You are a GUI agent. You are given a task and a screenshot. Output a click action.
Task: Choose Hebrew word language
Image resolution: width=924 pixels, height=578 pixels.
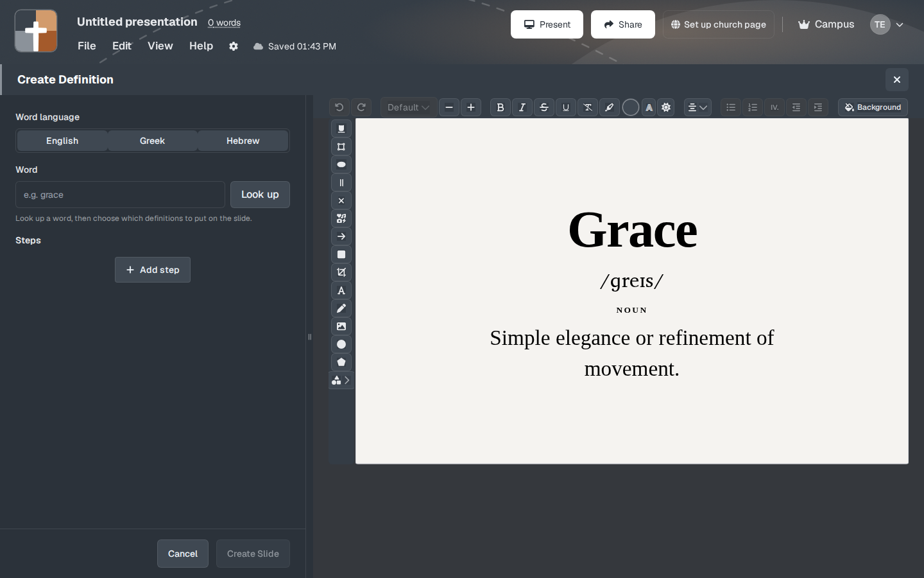click(x=243, y=141)
